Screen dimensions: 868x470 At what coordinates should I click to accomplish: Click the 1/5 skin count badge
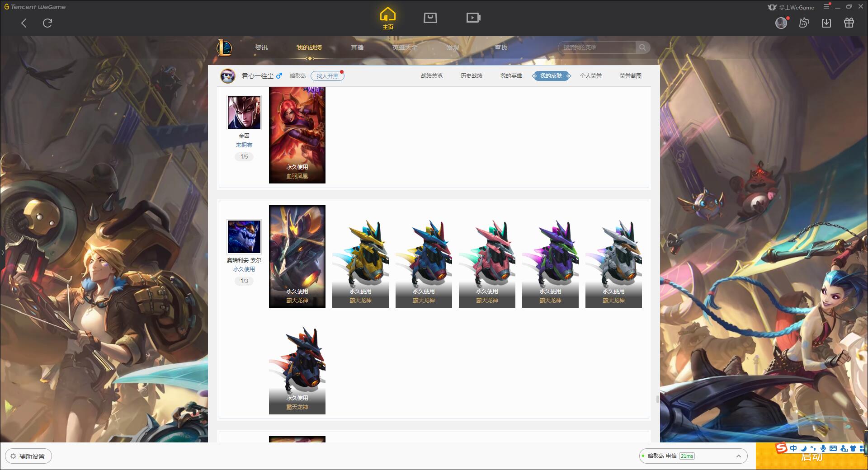(244, 157)
